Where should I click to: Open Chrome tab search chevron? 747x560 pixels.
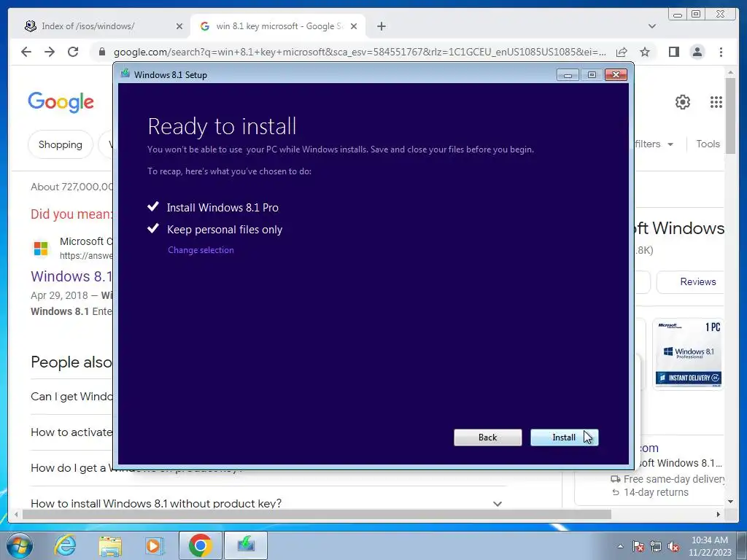pyautogui.click(x=651, y=26)
